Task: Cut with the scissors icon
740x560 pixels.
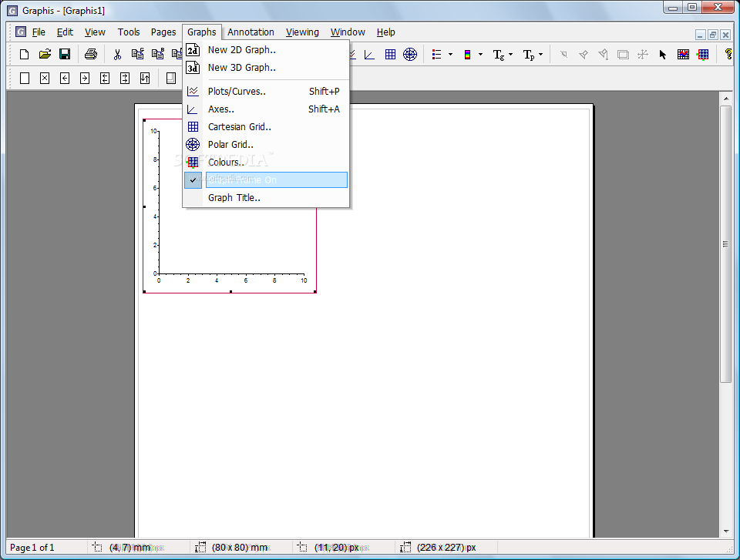Action: 117,54
